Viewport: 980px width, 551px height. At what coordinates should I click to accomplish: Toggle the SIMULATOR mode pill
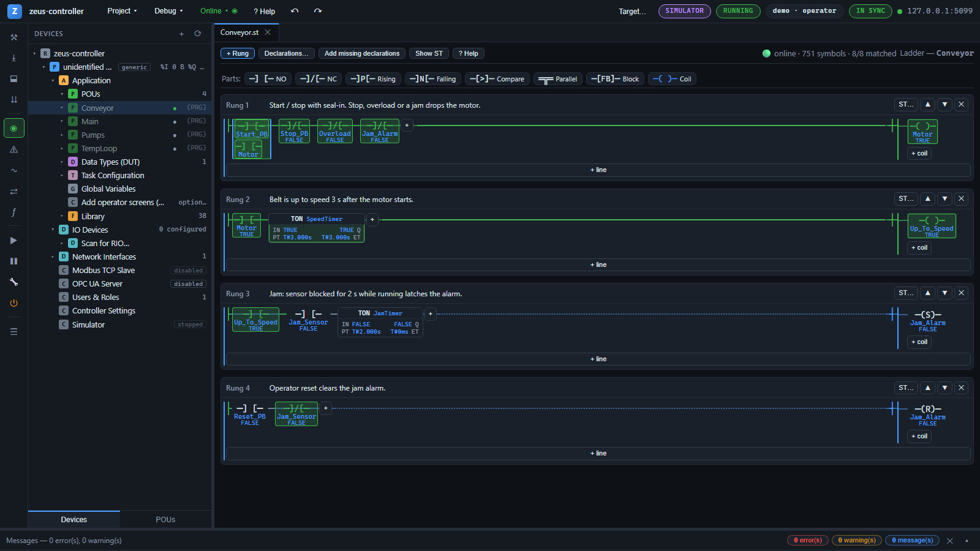pyautogui.click(x=685, y=11)
